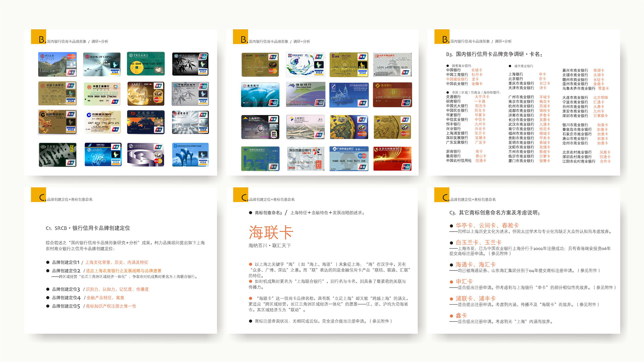
Task: Click the card name '金穗卡'
Action: [477, 84]
